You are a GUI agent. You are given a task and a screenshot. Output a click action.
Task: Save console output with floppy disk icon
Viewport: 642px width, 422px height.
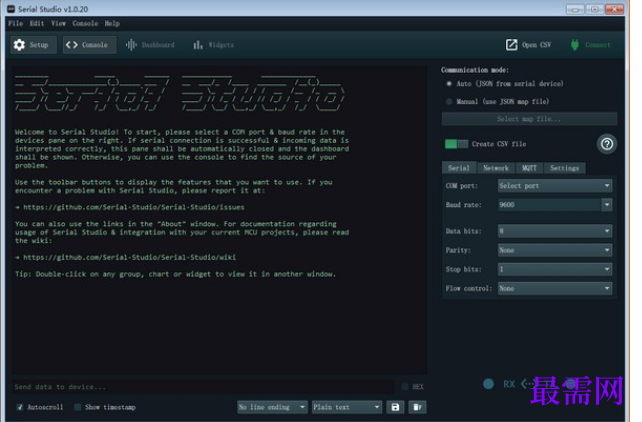(x=395, y=407)
